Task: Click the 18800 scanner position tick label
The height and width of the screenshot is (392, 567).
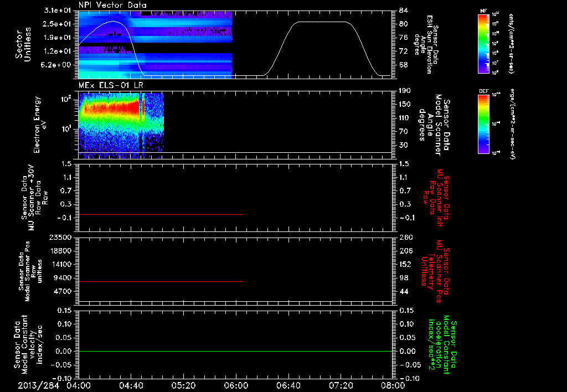Action: [x=60, y=251]
